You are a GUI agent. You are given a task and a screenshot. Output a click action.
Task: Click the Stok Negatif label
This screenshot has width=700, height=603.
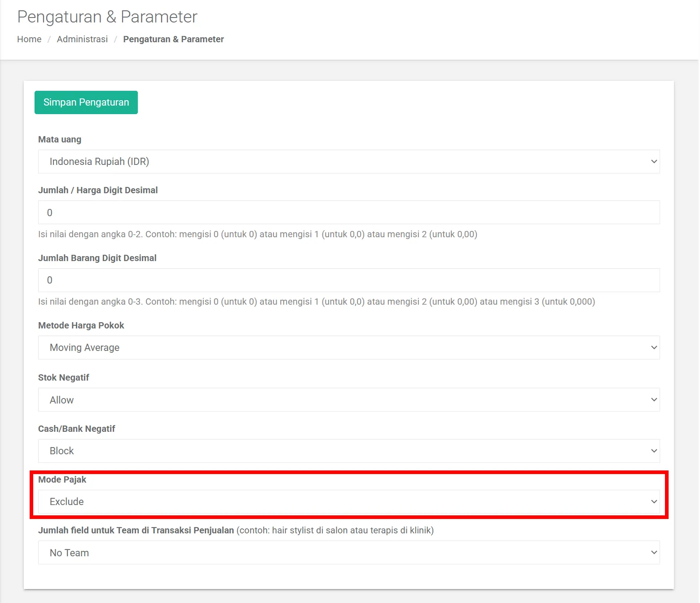tap(64, 377)
